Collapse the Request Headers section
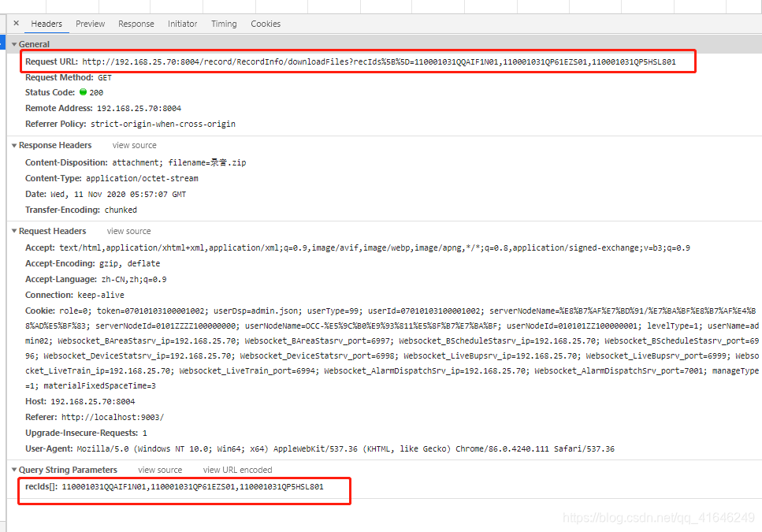 pos(16,231)
